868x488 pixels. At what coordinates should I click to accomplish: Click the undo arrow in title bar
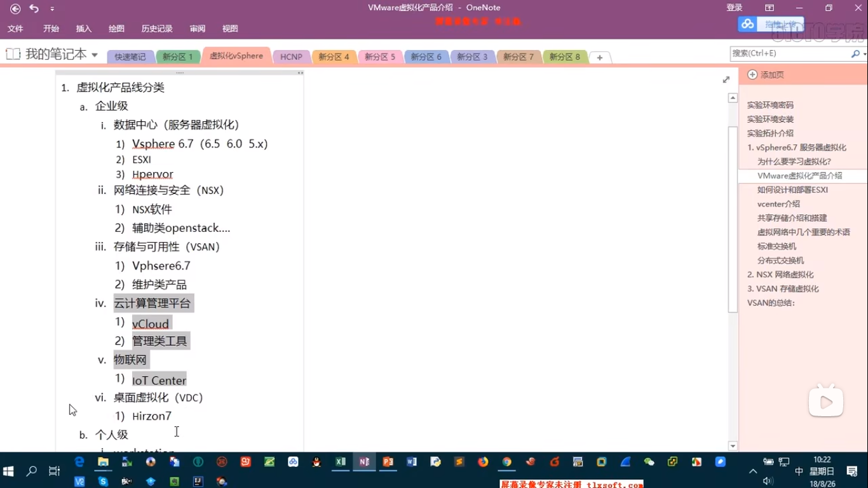[34, 8]
